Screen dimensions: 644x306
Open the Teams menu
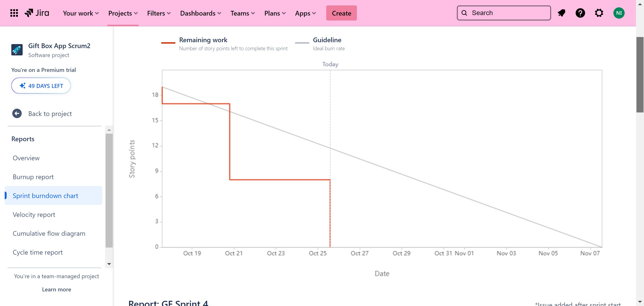tap(243, 13)
